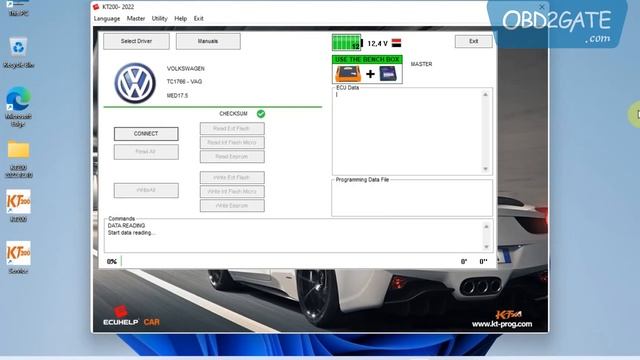Click the KT200 title bar app icon
640x360 pixels.
click(x=96, y=7)
